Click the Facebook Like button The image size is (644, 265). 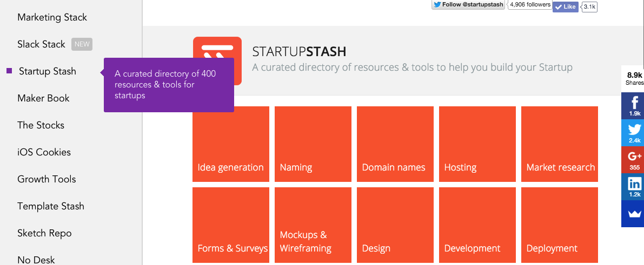coord(565,6)
